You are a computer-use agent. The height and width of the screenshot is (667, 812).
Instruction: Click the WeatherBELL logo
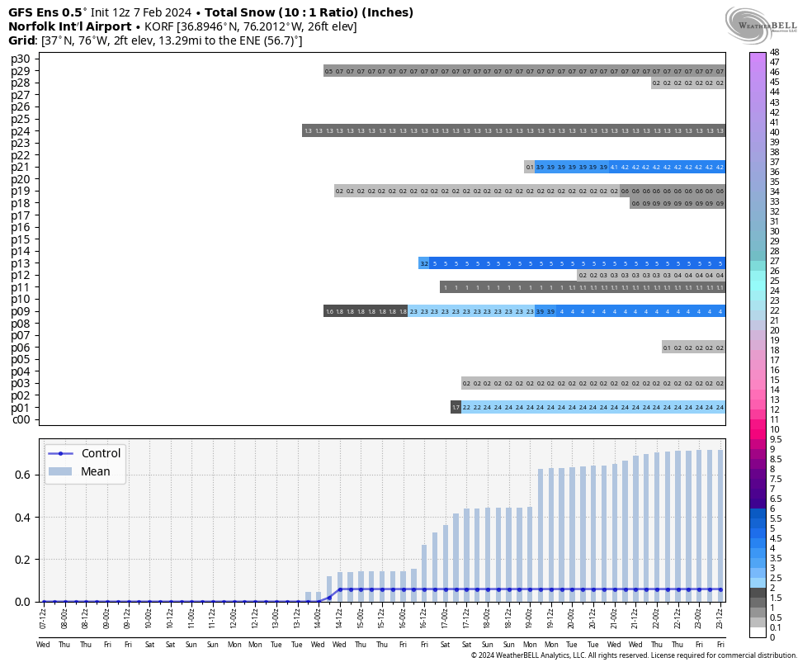761,26
